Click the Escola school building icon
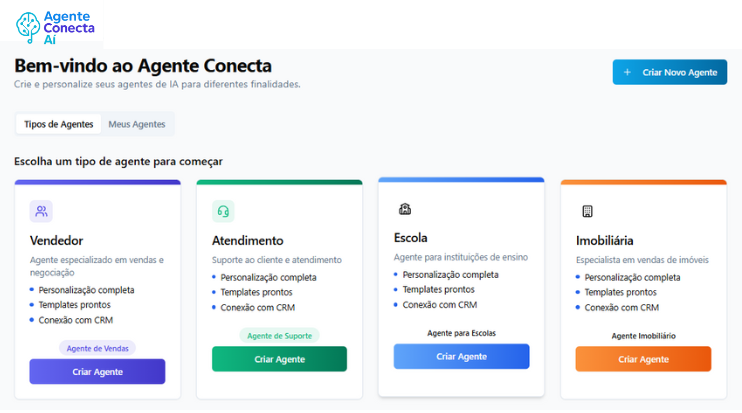742x413 pixels. 405,209
